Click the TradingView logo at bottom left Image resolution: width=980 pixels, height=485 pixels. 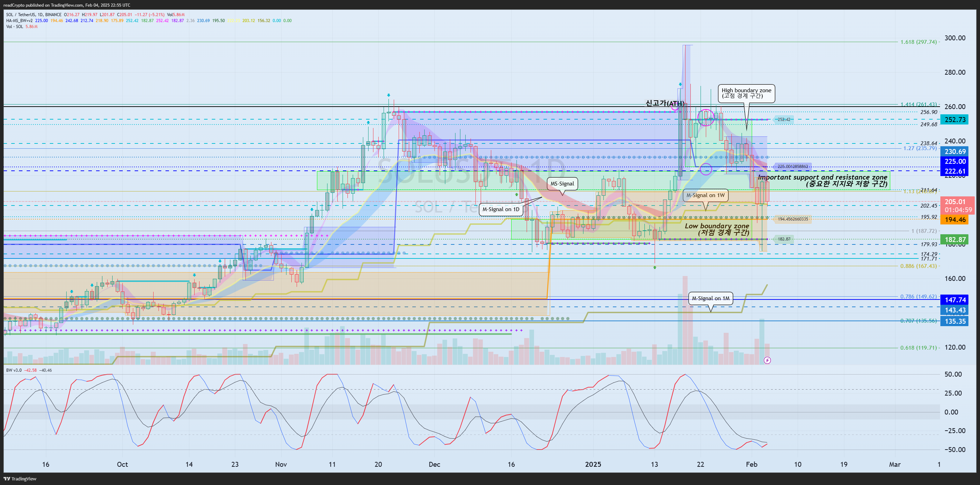20,479
